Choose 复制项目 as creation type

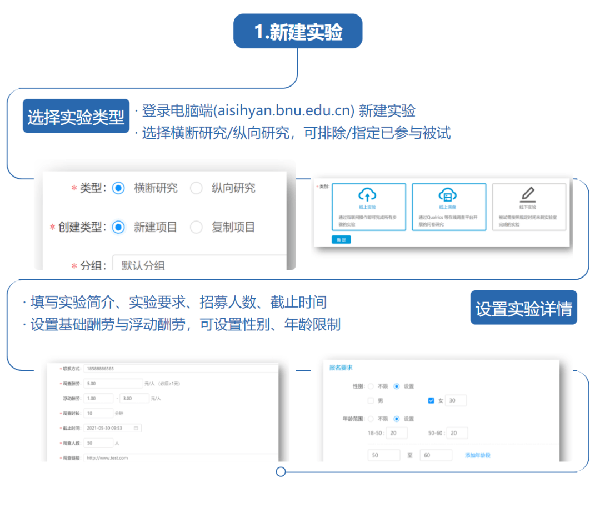pos(196,227)
